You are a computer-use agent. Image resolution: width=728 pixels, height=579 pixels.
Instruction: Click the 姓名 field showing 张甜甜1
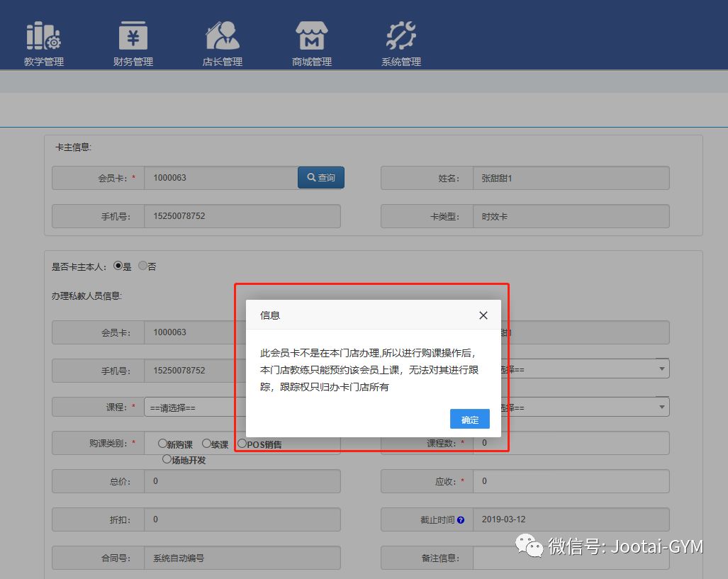(x=571, y=178)
